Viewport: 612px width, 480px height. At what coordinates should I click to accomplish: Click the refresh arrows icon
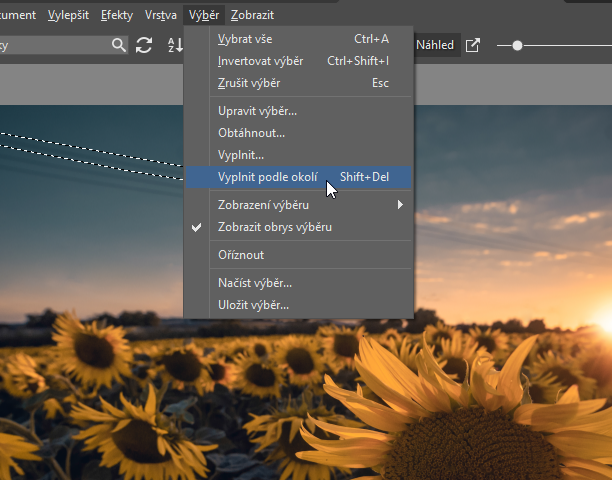pyautogui.click(x=144, y=45)
